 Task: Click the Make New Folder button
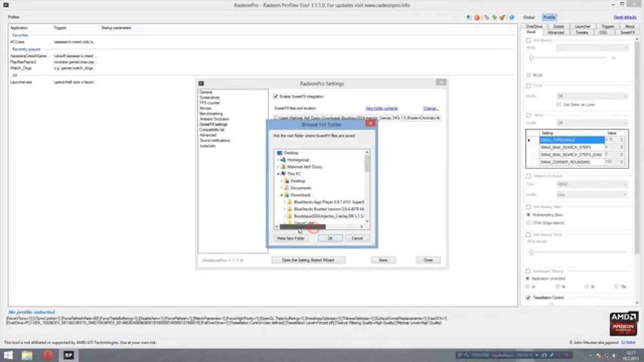(x=291, y=238)
